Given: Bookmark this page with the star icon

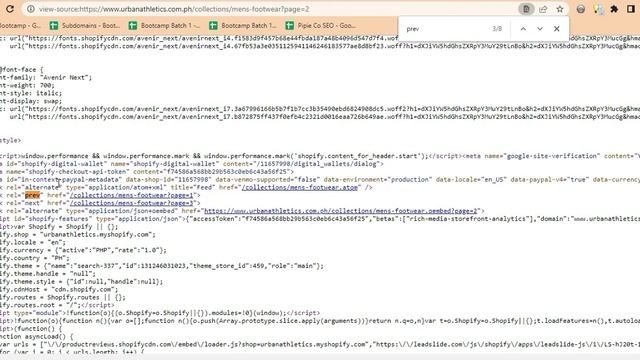Looking at the screenshot, I should coord(560,9).
